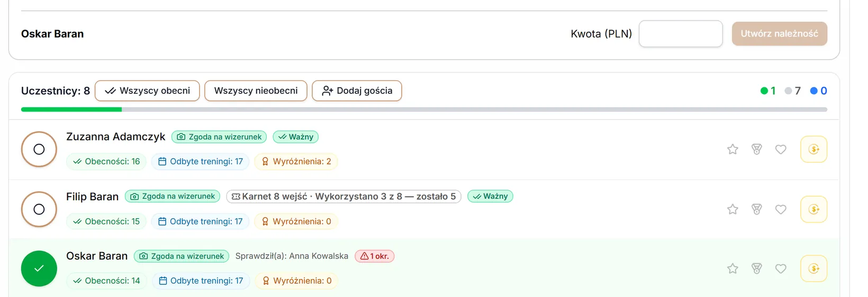Click the star icon for Zuzanna Adamczyk

tap(733, 150)
